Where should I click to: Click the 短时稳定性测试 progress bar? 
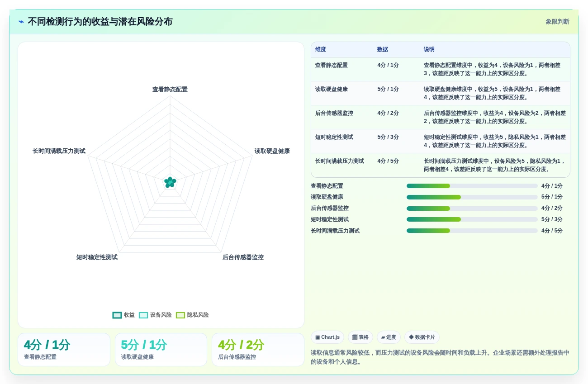pos(472,219)
